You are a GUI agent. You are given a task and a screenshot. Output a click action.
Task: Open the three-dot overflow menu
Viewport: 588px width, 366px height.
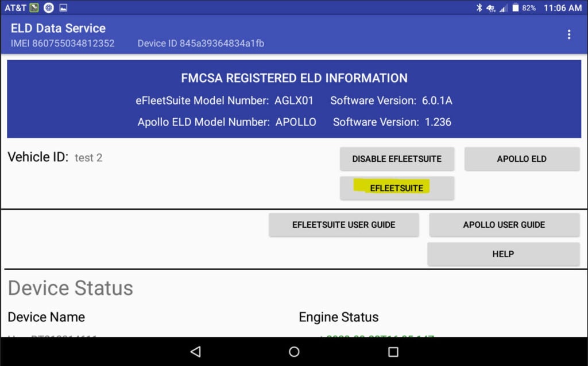(568, 34)
